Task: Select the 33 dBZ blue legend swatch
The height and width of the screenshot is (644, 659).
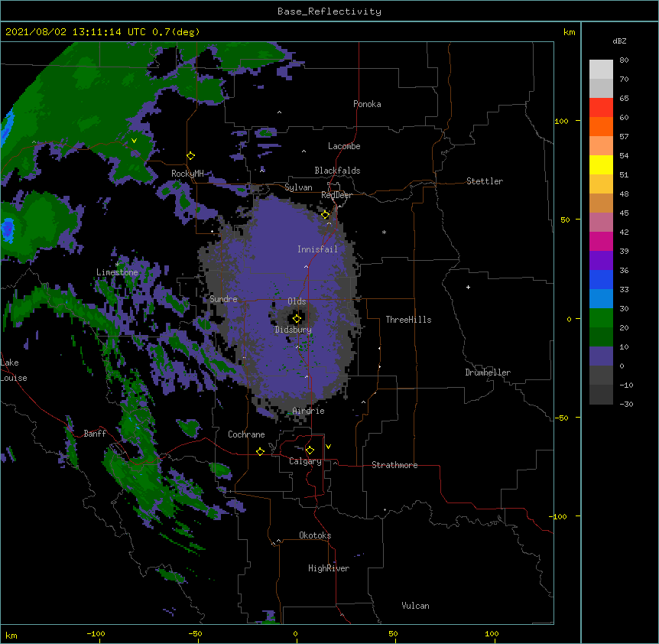Action: coord(601,298)
